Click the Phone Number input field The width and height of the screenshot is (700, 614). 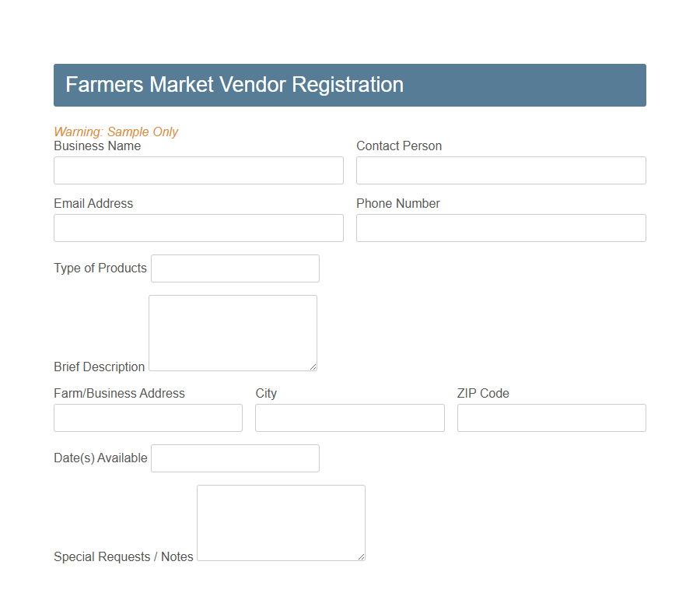point(500,228)
